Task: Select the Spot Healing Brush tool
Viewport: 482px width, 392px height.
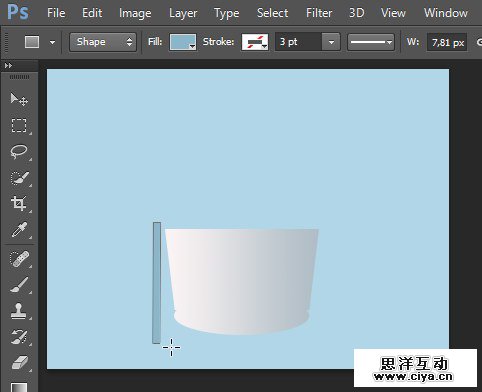Action: coord(19,259)
